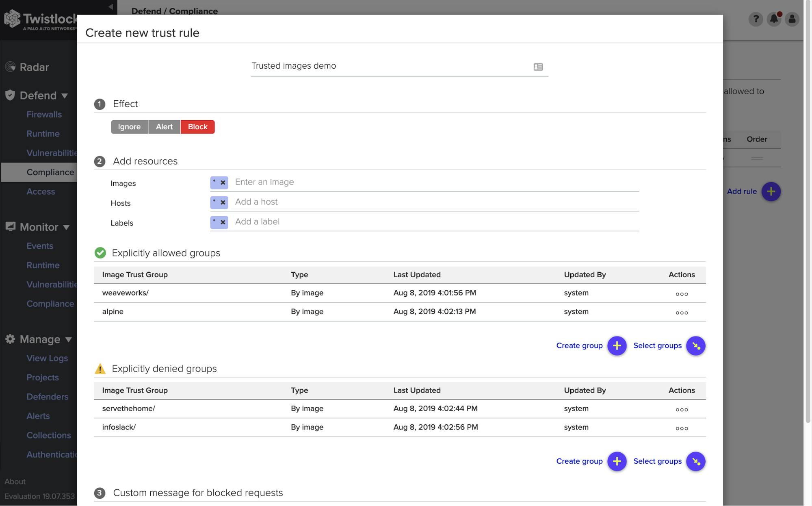This screenshot has width=812, height=506.
Task: Click the Add rule link
Action: coord(742,191)
